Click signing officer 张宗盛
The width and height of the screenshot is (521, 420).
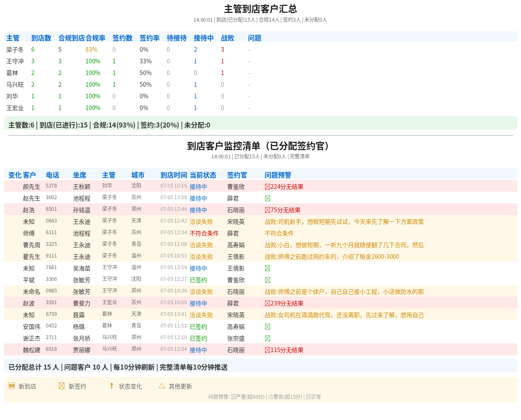(x=236, y=338)
